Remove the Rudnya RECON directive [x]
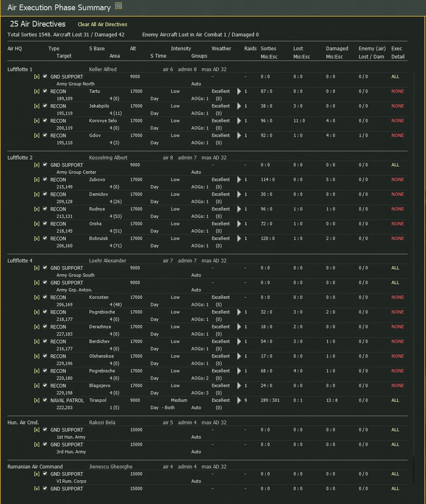 coord(37,209)
